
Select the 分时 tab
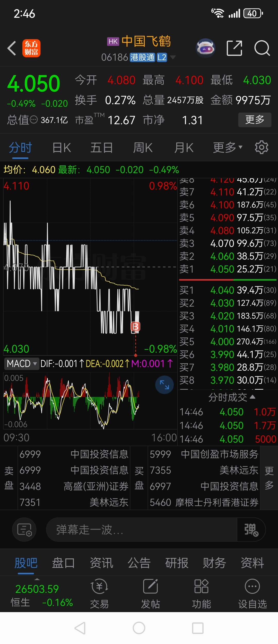[20, 148]
